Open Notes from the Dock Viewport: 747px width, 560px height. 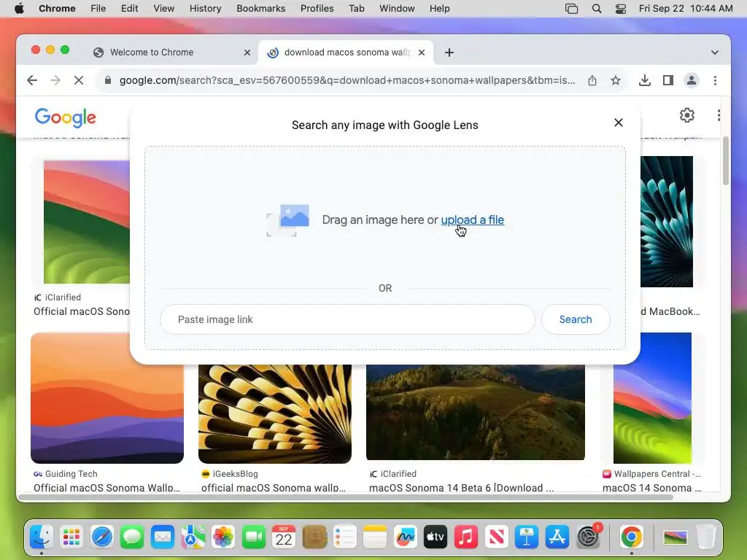point(375,537)
